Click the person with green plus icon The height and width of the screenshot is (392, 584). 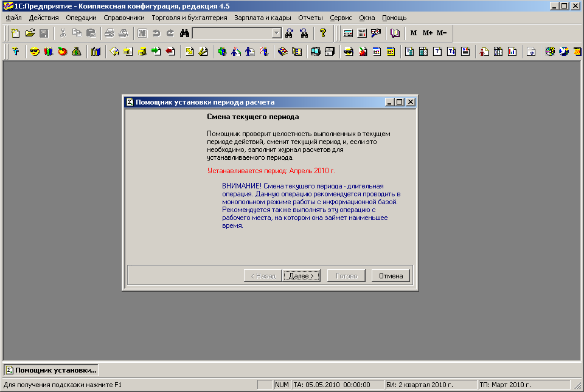pos(223,52)
